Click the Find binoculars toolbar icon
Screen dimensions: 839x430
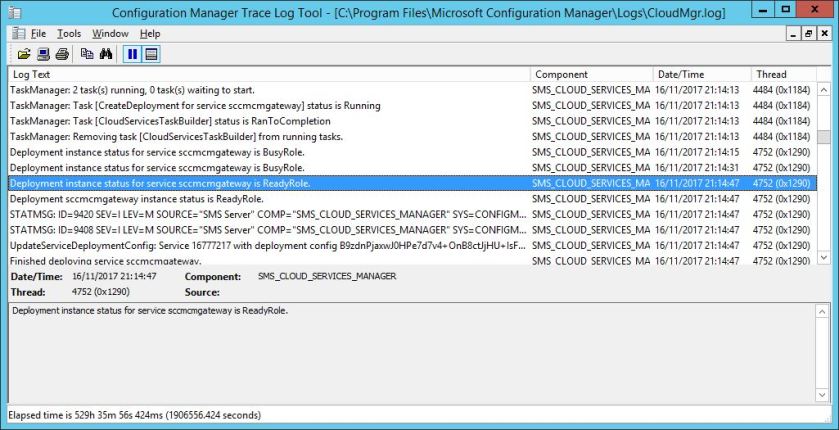point(106,54)
